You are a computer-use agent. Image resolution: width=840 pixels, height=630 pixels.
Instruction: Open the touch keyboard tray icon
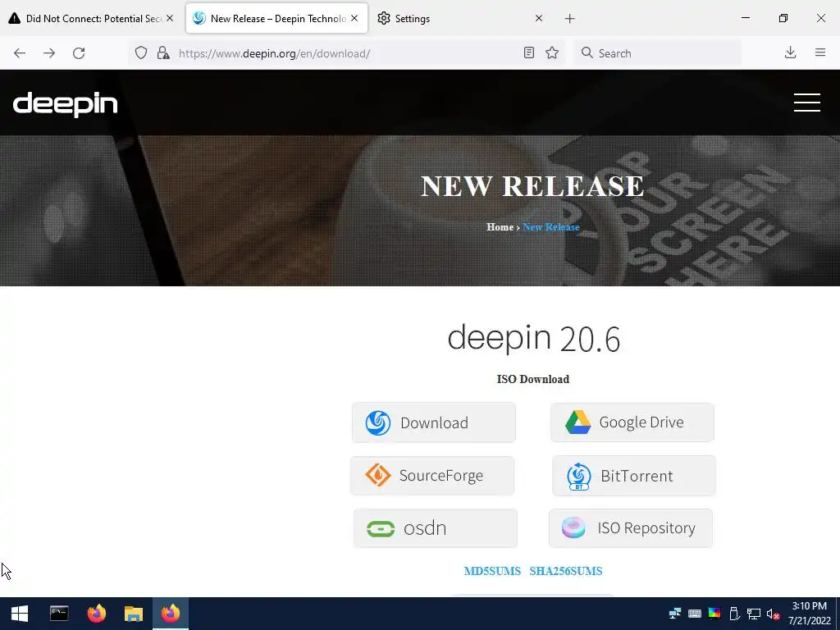pos(695,614)
